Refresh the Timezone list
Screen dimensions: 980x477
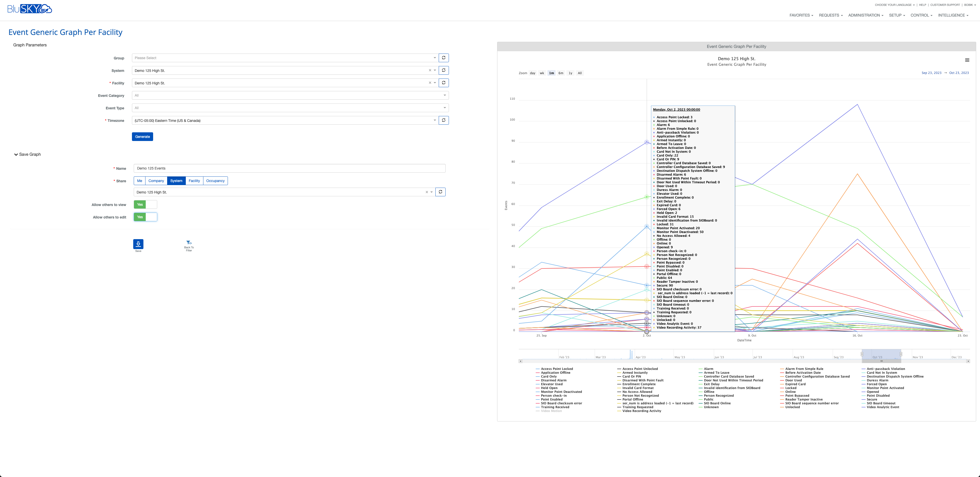tap(444, 120)
